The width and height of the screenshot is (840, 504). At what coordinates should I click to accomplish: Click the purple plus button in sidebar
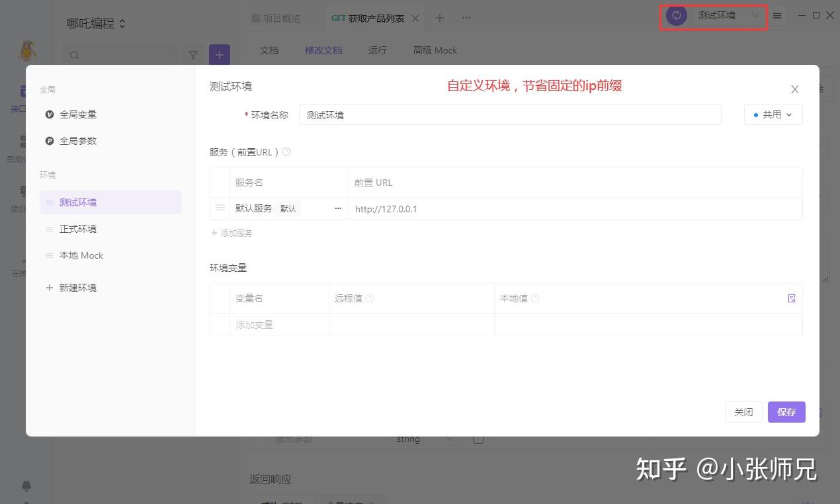click(x=220, y=55)
